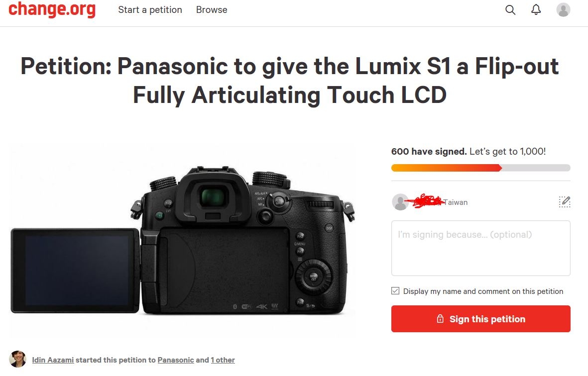Click the signer profile avatar near Taiwan
This screenshot has width=588, height=376.
tap(400, 202)
